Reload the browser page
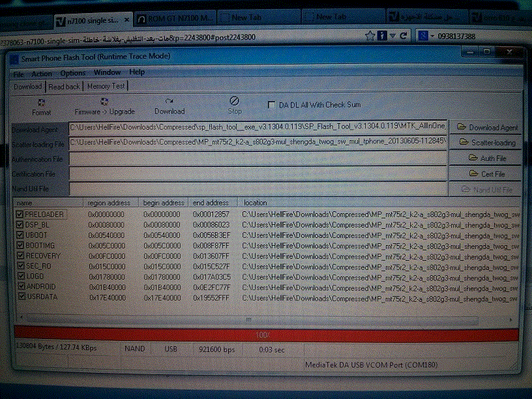532x399 pixels. pyautogui.click(x=404, y=35)
